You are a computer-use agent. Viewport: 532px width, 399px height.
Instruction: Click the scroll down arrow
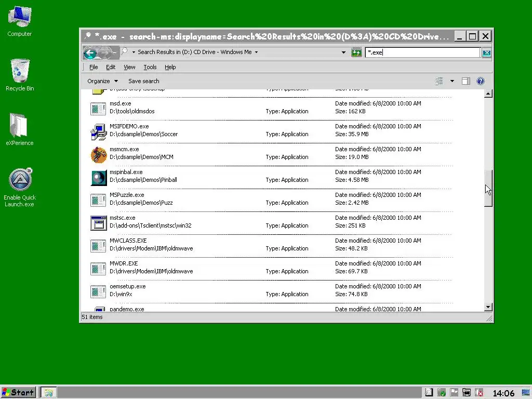pyautogui.click(x=488, y=307)
